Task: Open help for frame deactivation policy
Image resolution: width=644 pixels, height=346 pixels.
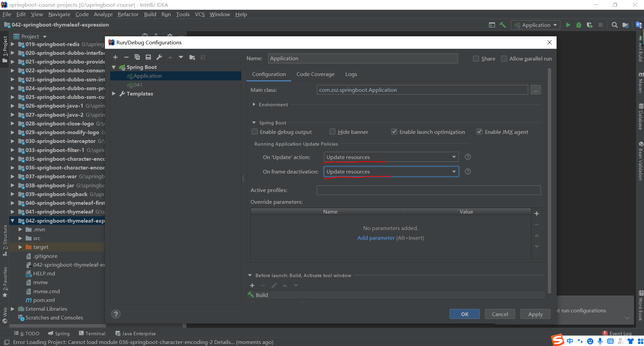Action: tap(468, 171)
